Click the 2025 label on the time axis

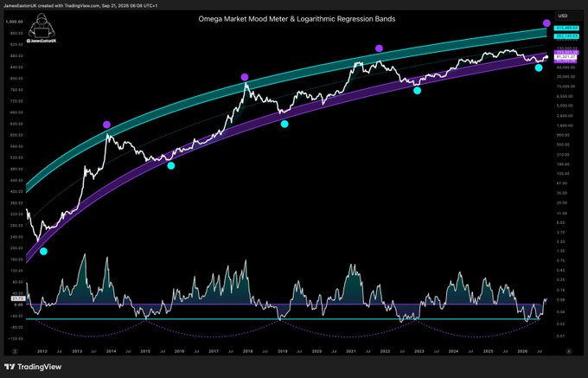pyautogui.click(x=488, y=351)
